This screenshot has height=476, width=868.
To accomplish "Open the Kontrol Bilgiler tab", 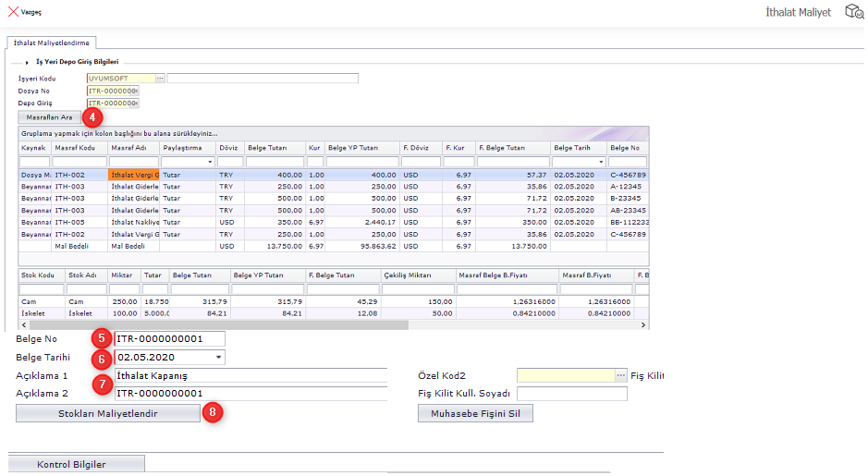I will click(x=77, y=464).
